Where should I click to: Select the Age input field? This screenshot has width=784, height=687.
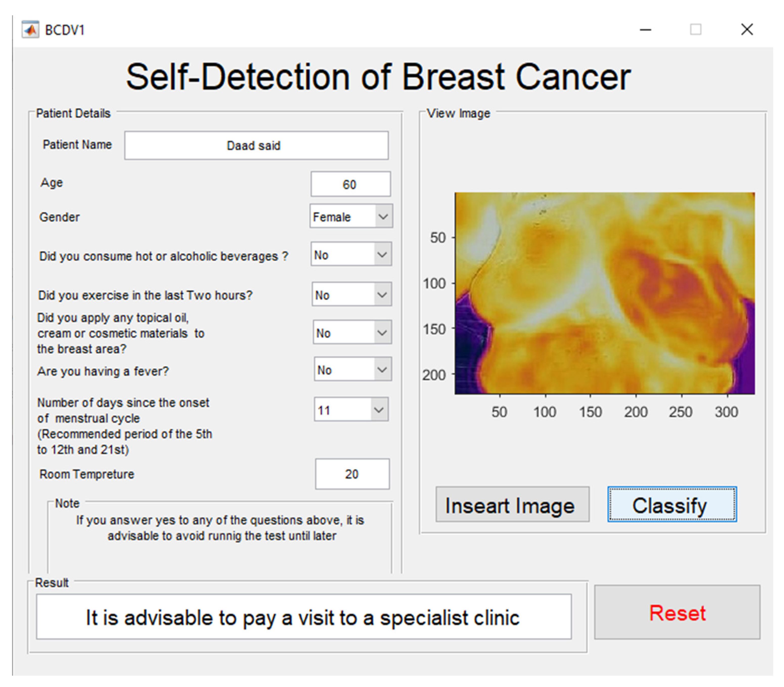click(350, 184)
